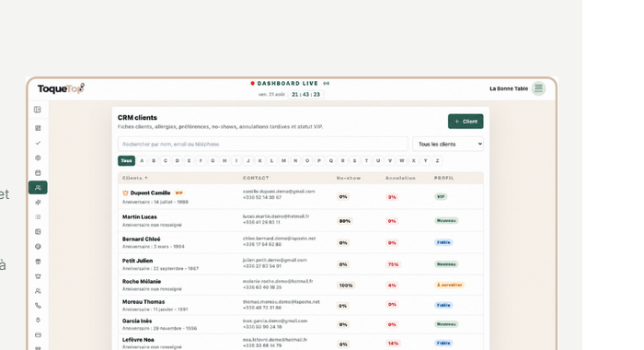
Task: Open the Tous les clients dropdown
Action: tap(448, 144)
